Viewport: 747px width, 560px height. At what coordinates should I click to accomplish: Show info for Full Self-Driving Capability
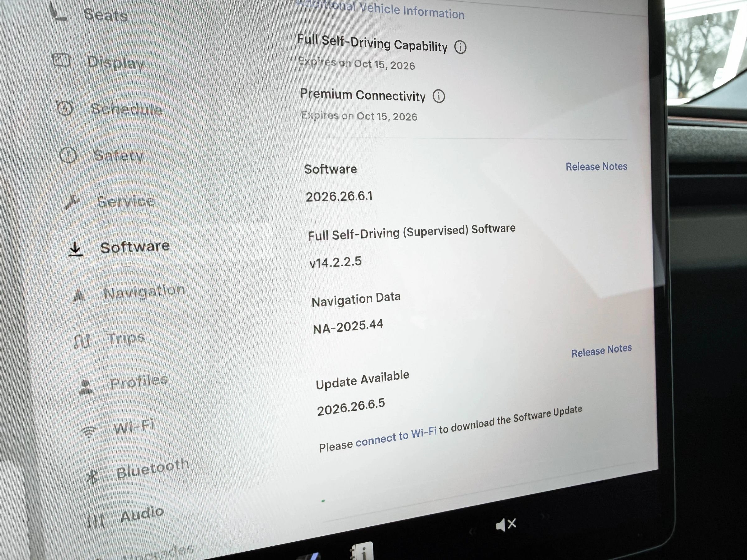coord(460,47)
